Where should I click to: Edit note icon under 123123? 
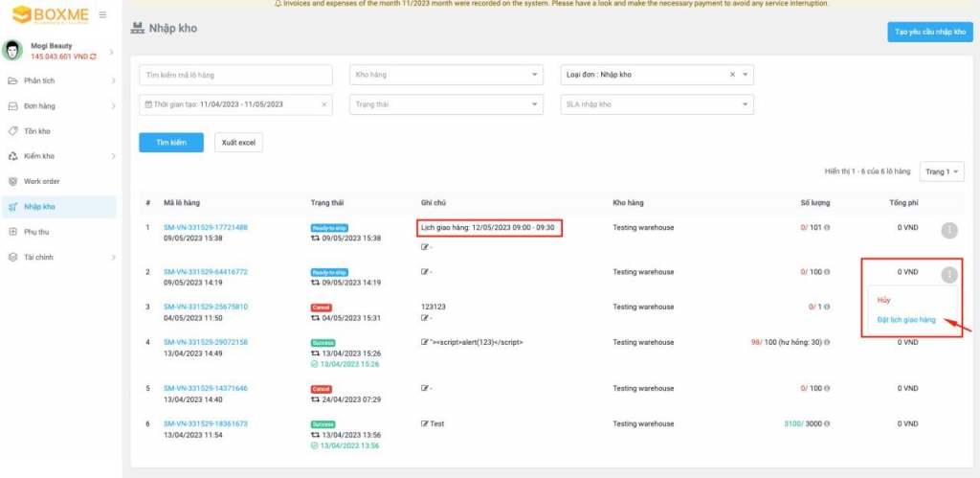click(x=425, y=318)
